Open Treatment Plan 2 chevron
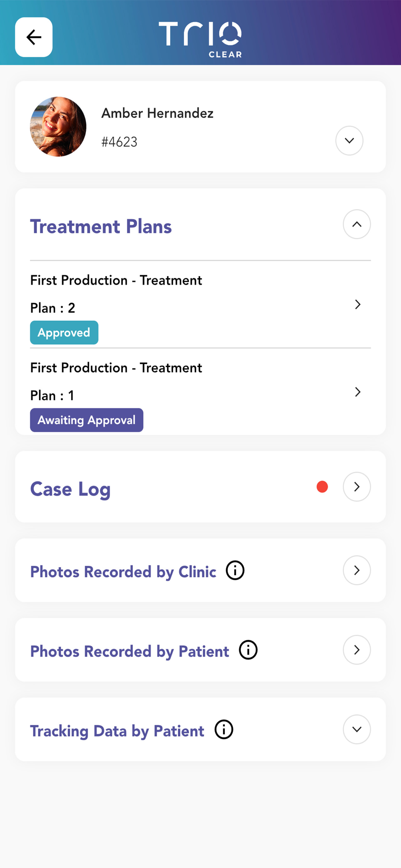This screenshot has width=401, height=868. click(x=358, y=305)
